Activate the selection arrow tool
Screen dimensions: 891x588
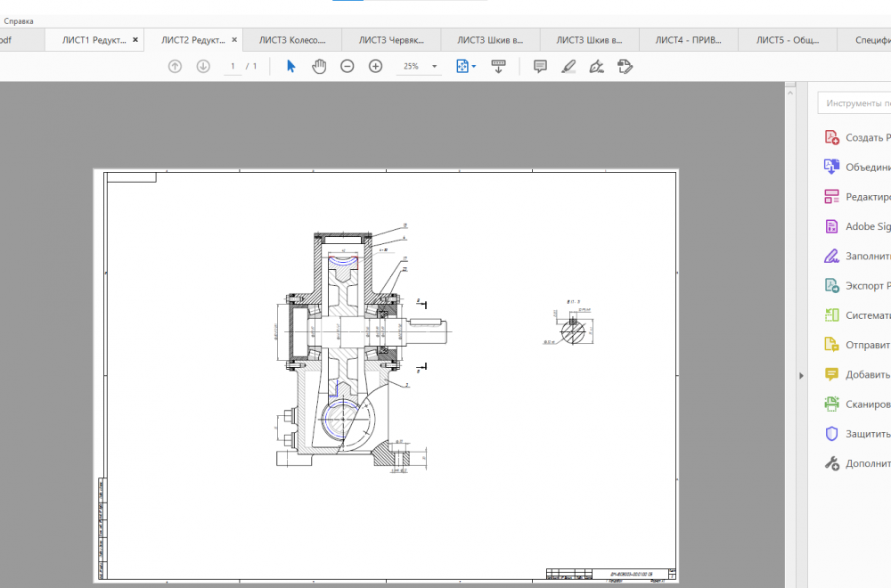tap(290, 66)
